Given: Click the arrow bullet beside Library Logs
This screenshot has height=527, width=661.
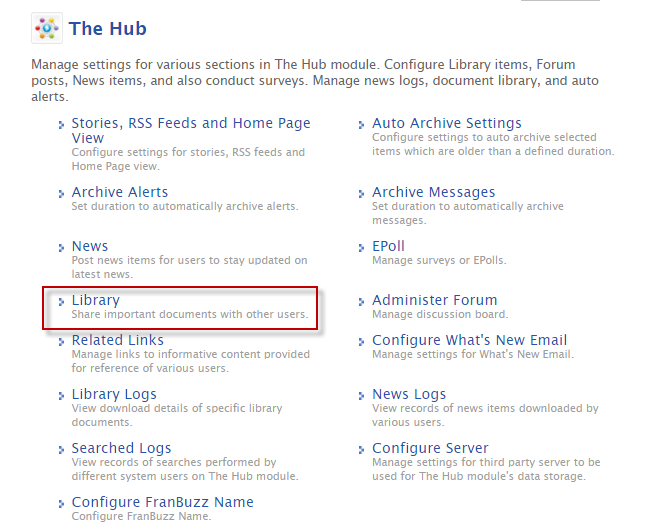Looking at the screenshot, I should (x=62, y=395).
